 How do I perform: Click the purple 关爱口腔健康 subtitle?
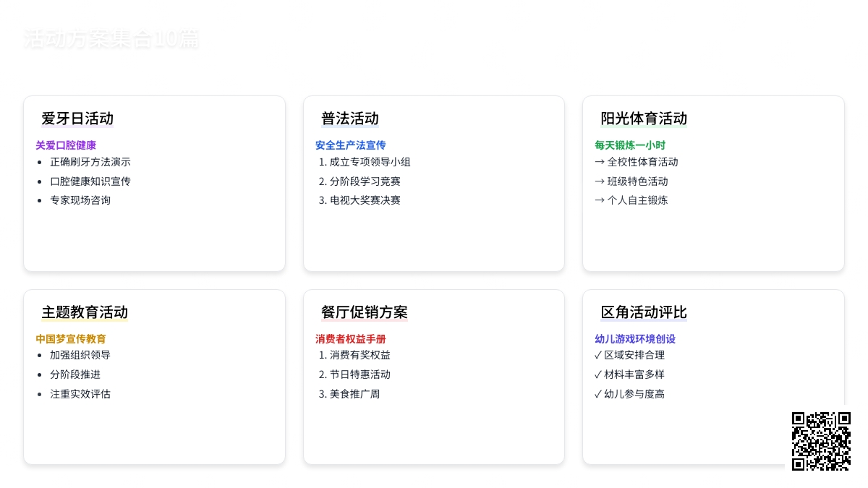(66, 145)
